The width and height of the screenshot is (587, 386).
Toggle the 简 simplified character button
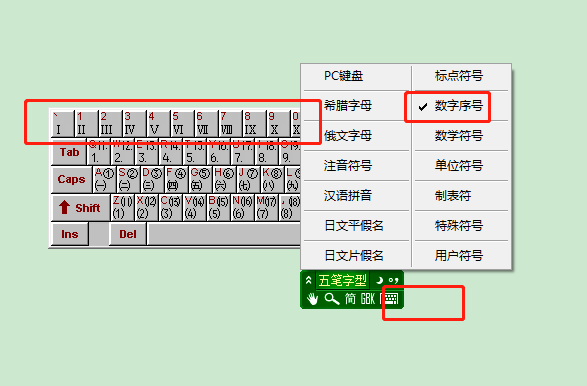point(350,299)
